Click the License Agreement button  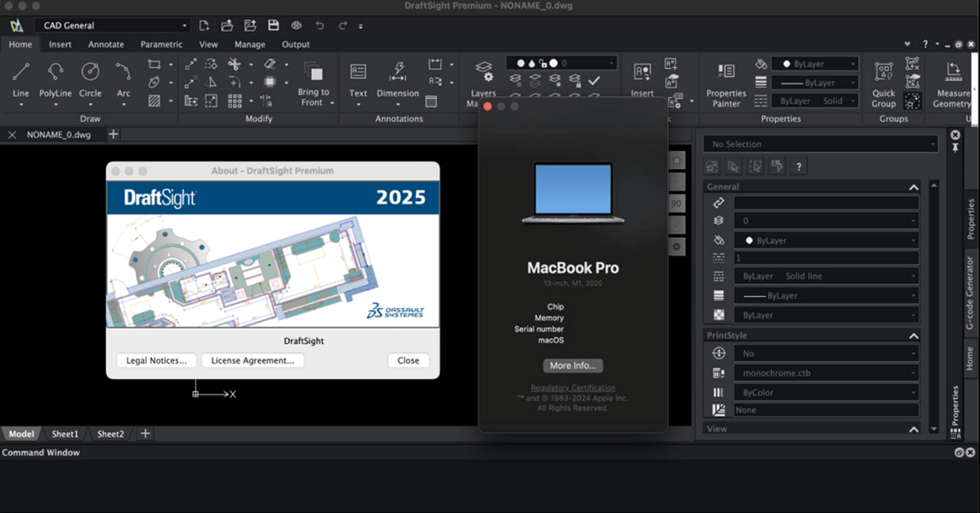[252, 360]
